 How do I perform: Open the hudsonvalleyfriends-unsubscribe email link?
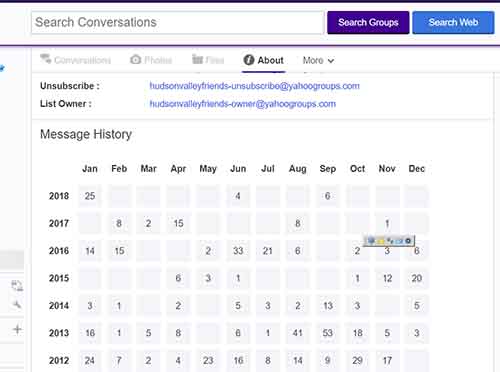coord(254,86)
